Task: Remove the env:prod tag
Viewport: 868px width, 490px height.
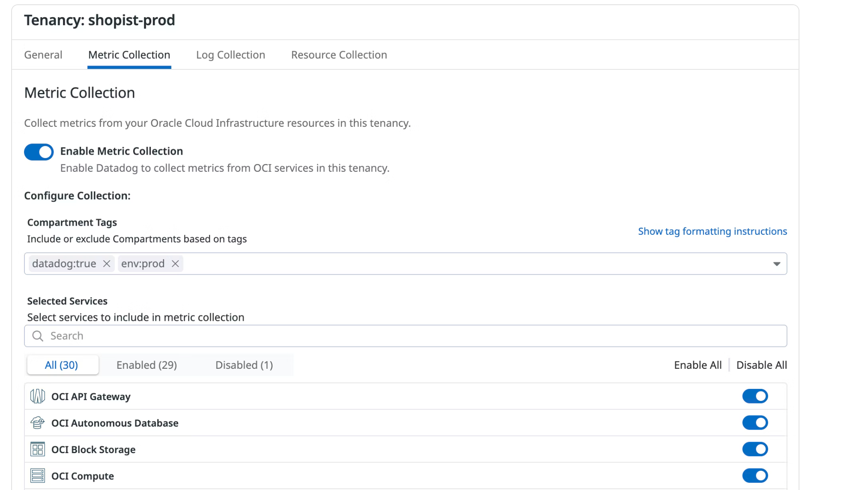Action: pos(175,263)
